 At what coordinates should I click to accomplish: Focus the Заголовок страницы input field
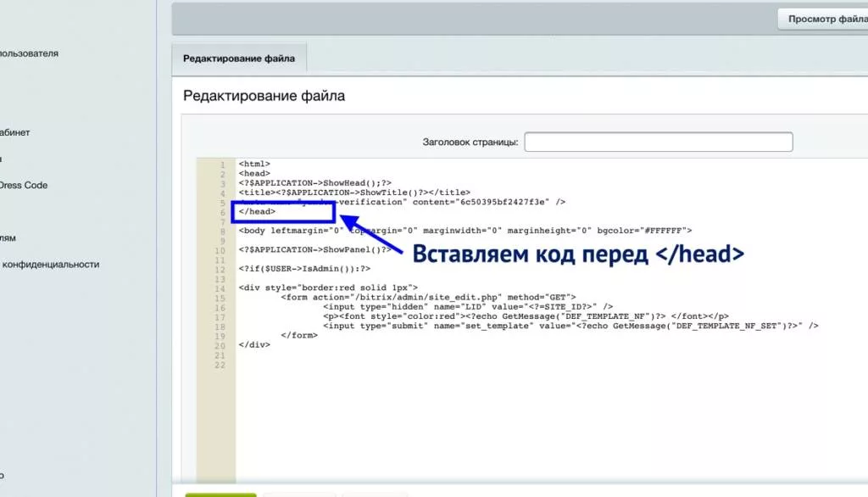click(658, 142)
